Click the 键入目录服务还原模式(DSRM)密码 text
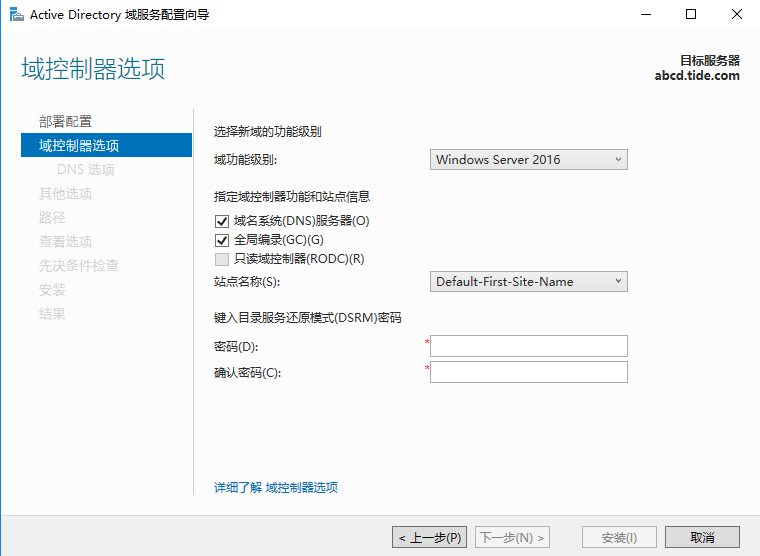 pos(308,318)
